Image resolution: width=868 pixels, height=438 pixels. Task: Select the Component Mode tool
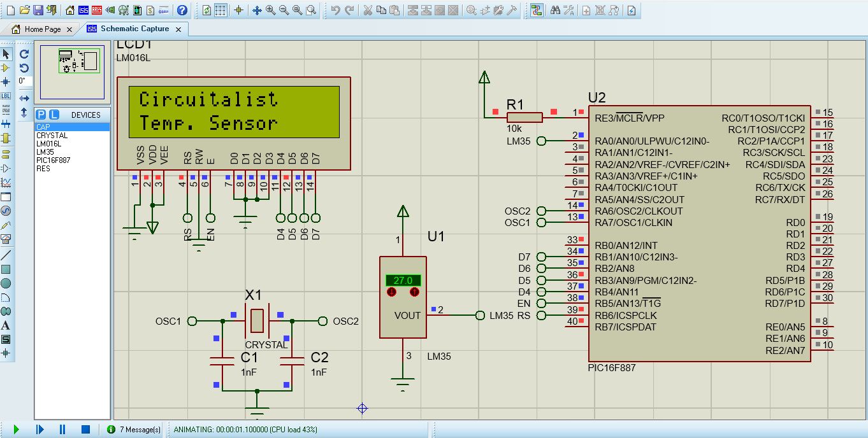coord(6,69)
